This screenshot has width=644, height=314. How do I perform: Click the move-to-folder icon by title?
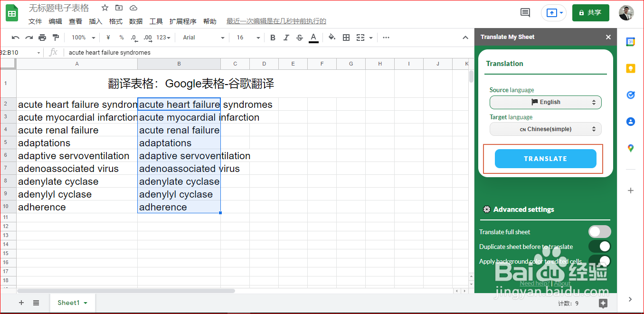pyautogui.click(x=119, y=8)
